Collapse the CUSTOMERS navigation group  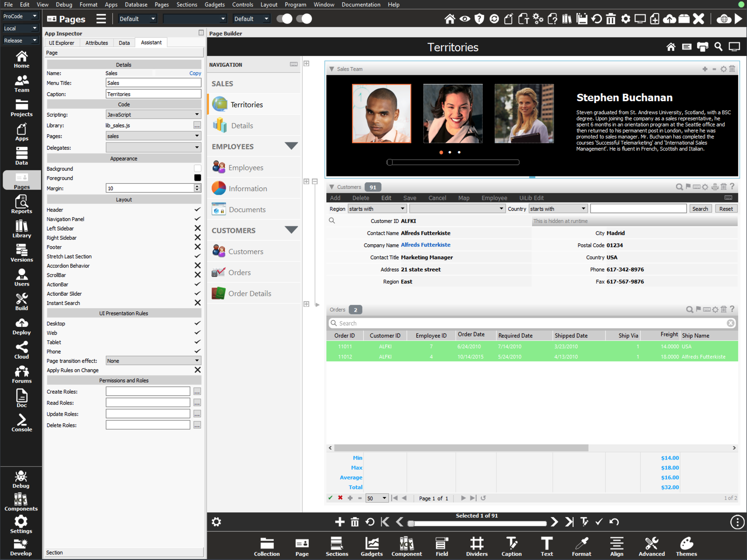coord(291,230)
